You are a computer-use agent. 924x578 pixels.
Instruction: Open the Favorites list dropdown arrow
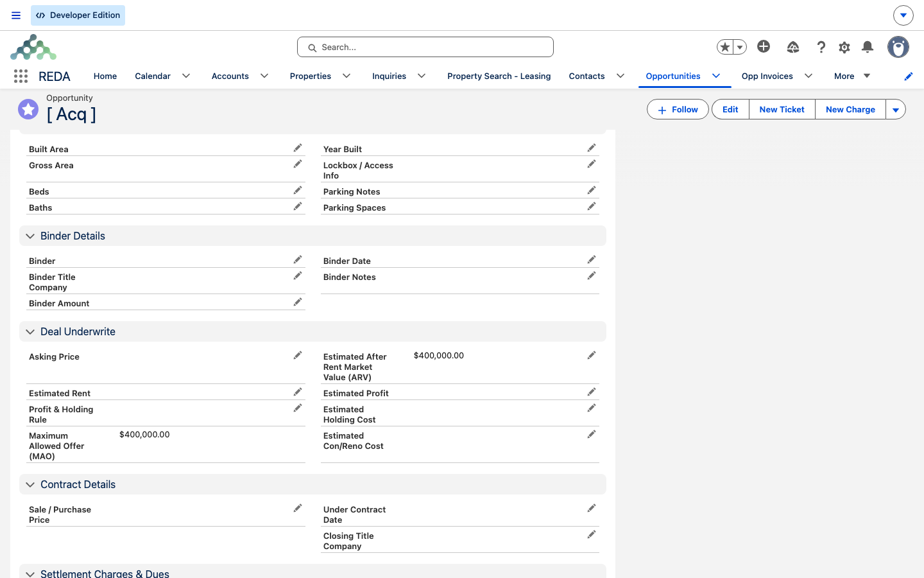[740, 47]
